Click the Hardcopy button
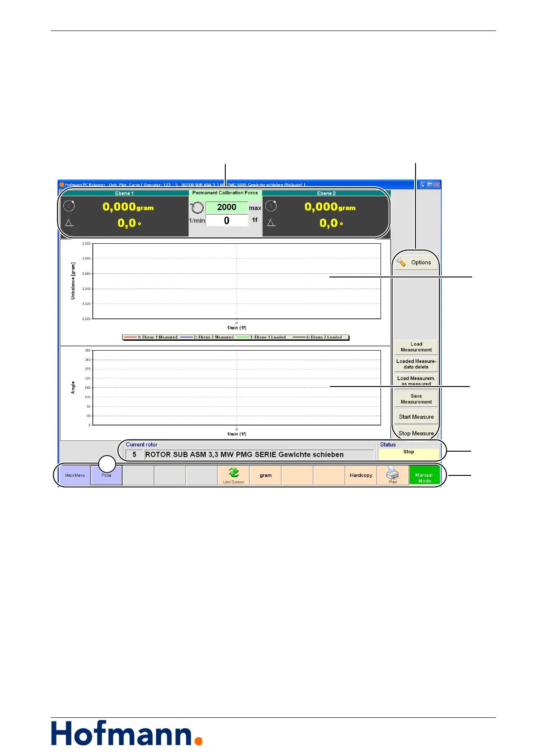 pyautogui.click(x=361, y=475)
